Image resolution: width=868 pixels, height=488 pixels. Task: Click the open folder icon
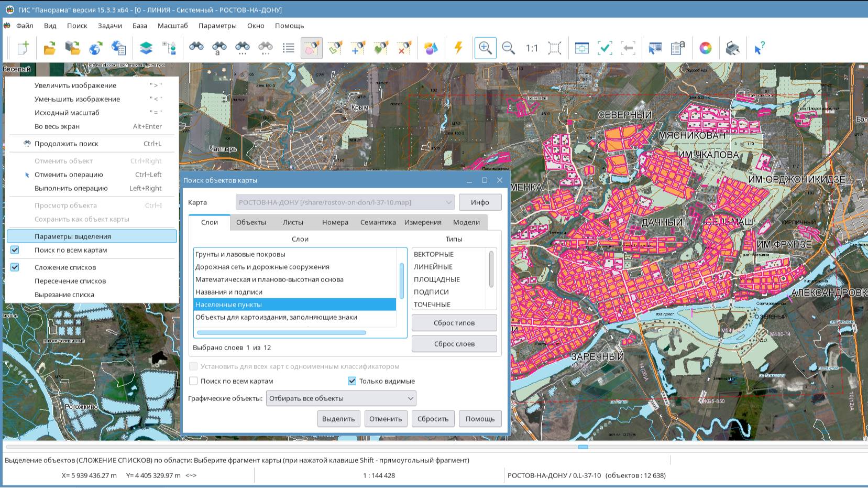[x=50, y=48]
